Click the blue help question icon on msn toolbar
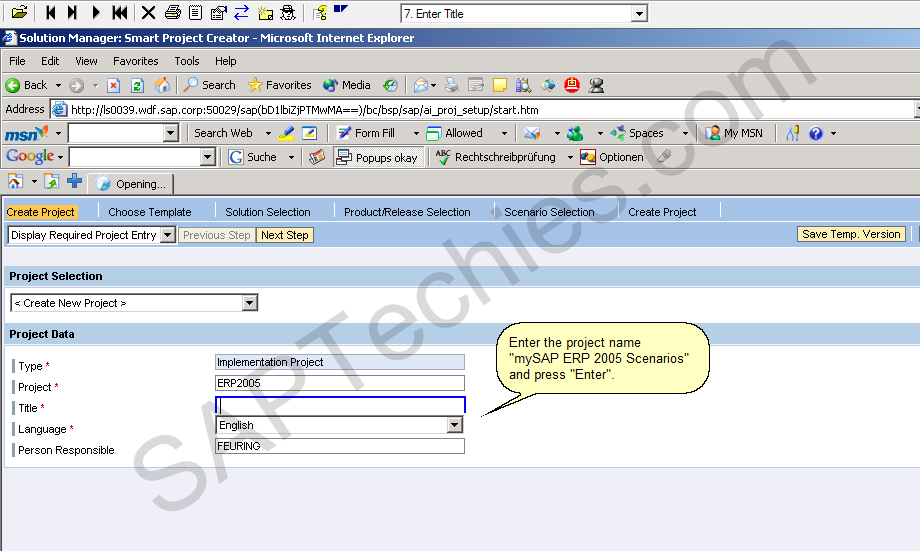 (x=816, y=134)
